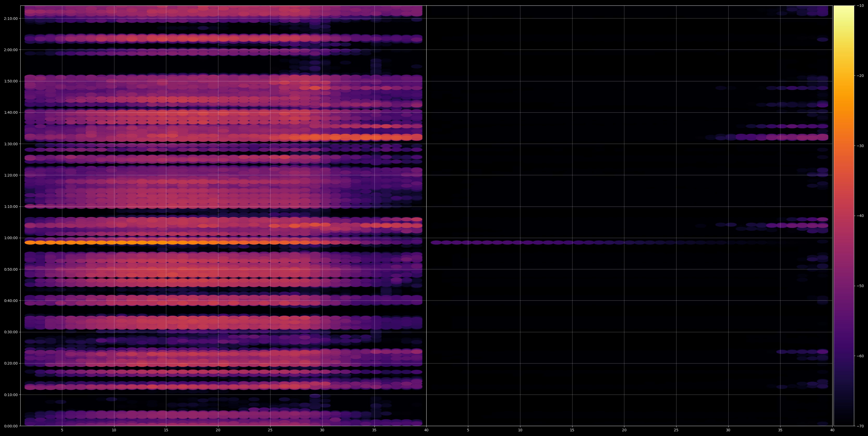Pick the −40 colorbar tick label

(x=860, y=216)
